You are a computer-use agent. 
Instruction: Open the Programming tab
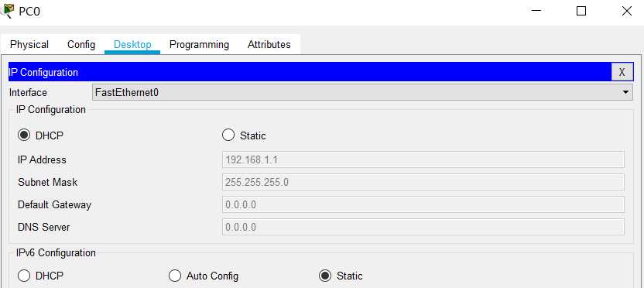(199, 44)
